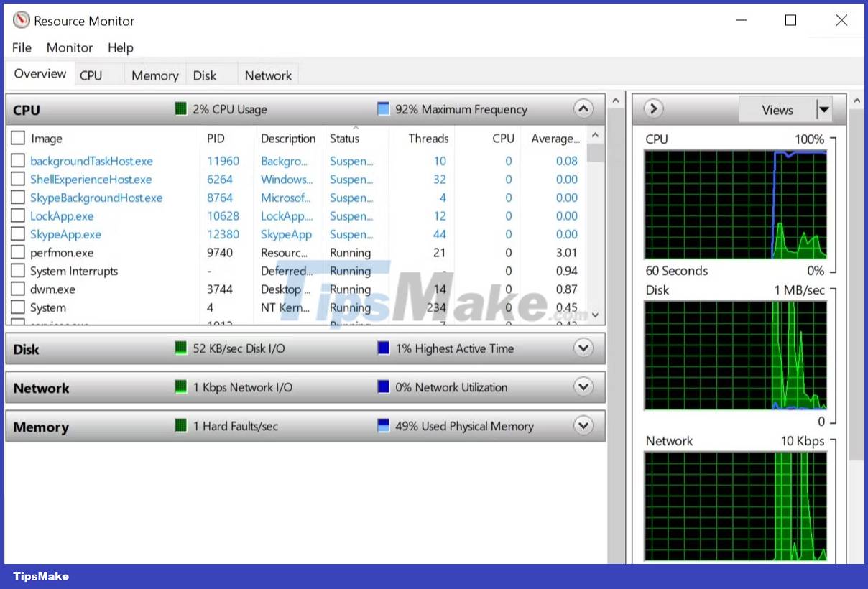Click the green Network I/O indicator square

pos(180,387)
